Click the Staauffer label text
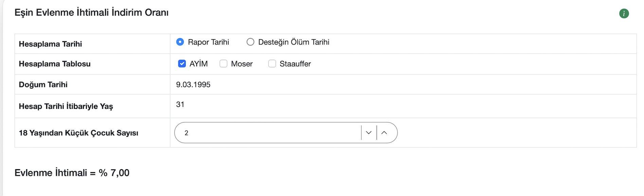644x196 pixels. click(295, 64)
